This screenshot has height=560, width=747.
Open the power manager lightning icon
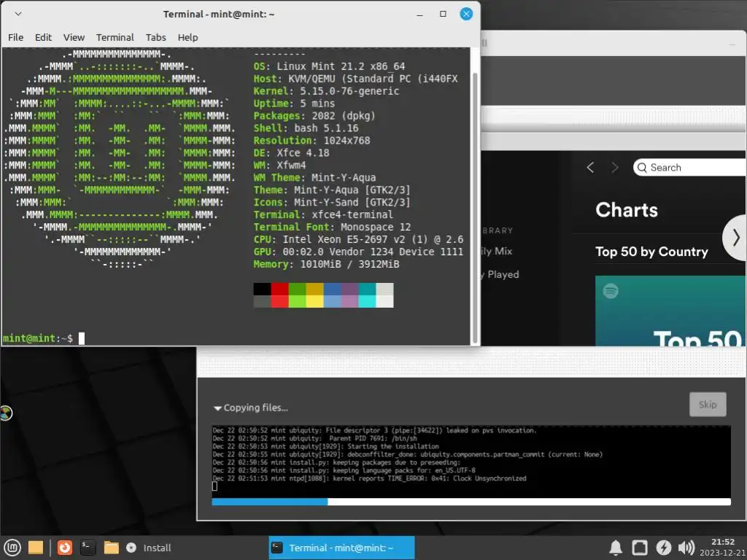[x=663, y=548]
